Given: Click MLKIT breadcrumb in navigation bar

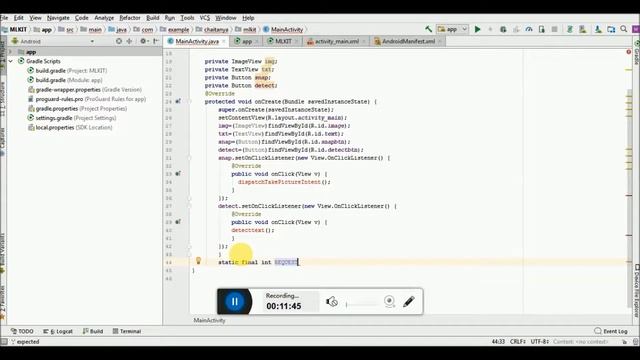Looking at the screenshot, I should click(14, 29).
